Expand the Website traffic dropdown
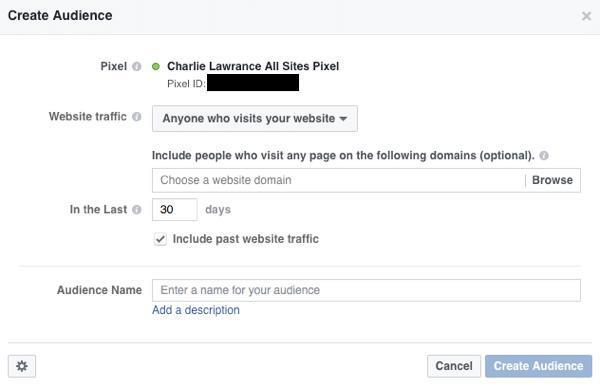This screenshot has height=388, width=600. coord(255,119)
